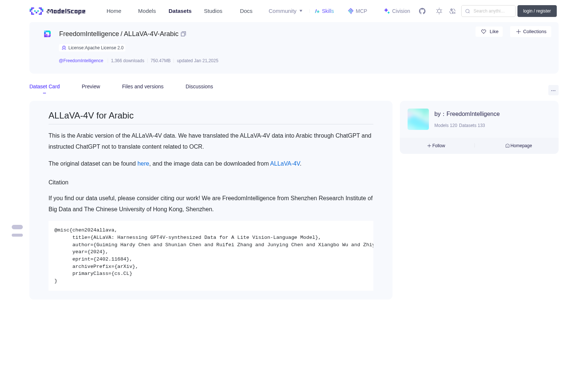Select the Dataset Card tab
588x368 pixels.
point(44,86)
